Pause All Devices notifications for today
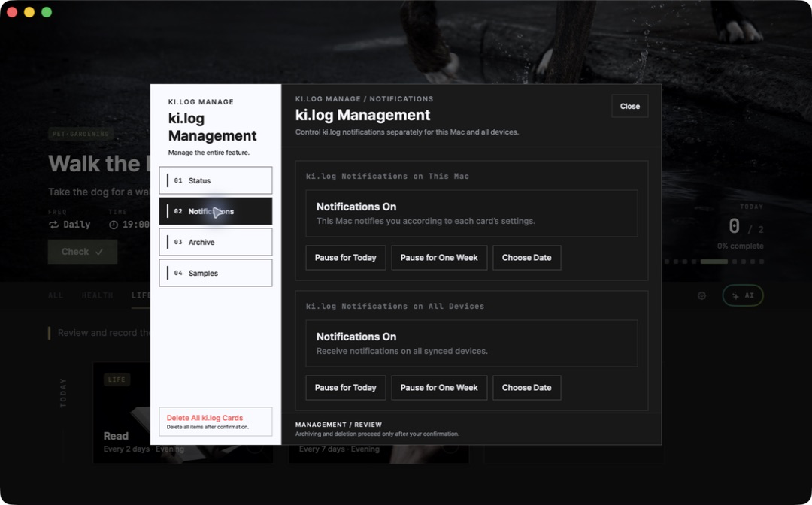The height and width of the screenshot is (505, 812). click(x=345, y=388)
